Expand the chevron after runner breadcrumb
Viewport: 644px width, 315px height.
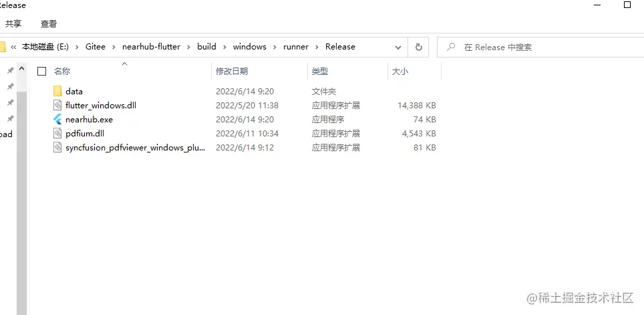(x=317, y=47)
